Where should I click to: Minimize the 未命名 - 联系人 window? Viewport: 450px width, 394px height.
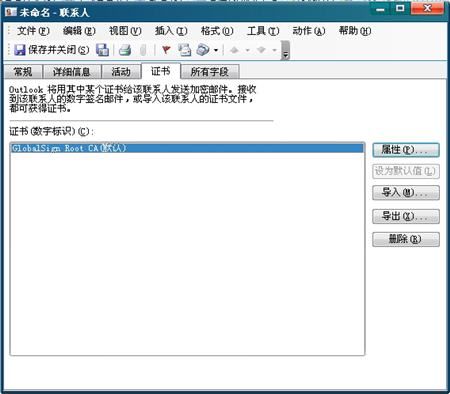tap(380, 9)
